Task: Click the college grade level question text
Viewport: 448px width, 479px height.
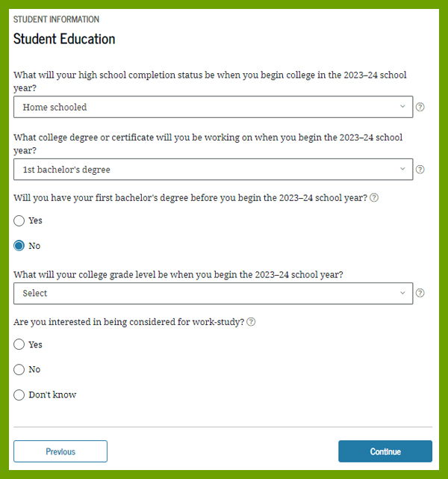Action: [x=178, y=275]
